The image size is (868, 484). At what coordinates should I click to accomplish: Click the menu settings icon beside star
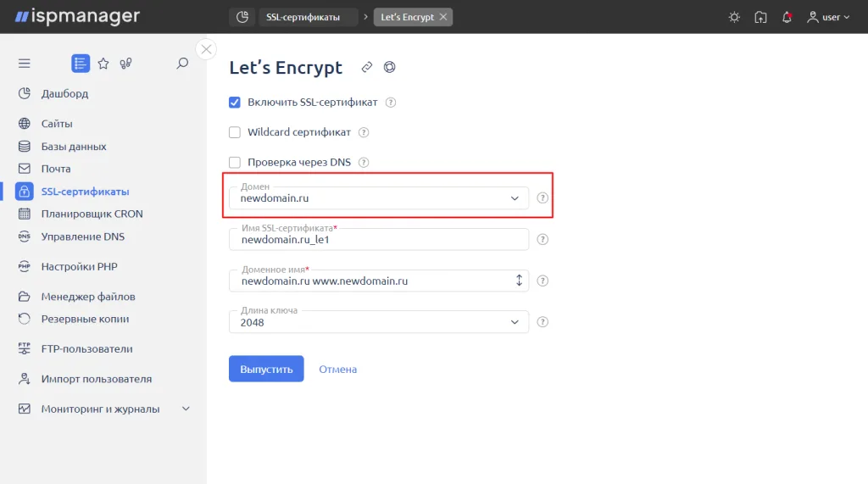pos(125,63)
